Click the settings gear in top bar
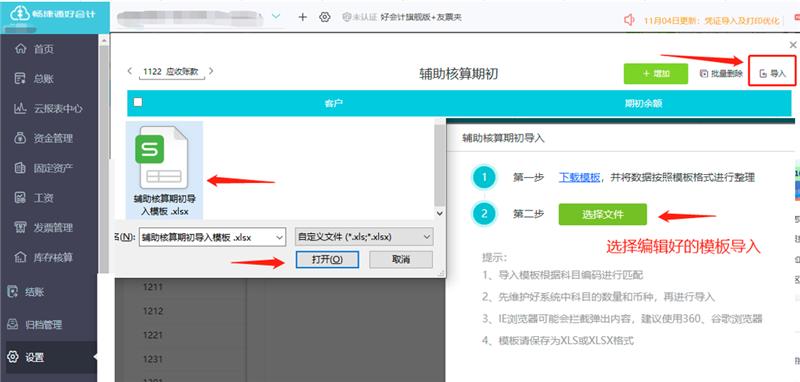Viewport: 800px width, 382px height. 324,17
